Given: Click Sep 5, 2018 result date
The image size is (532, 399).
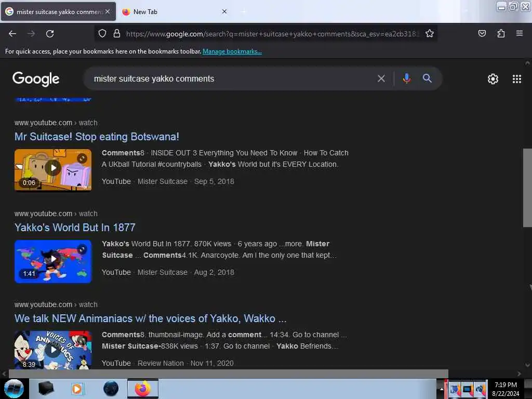Looking at the screenshot, I should point(214,181).
